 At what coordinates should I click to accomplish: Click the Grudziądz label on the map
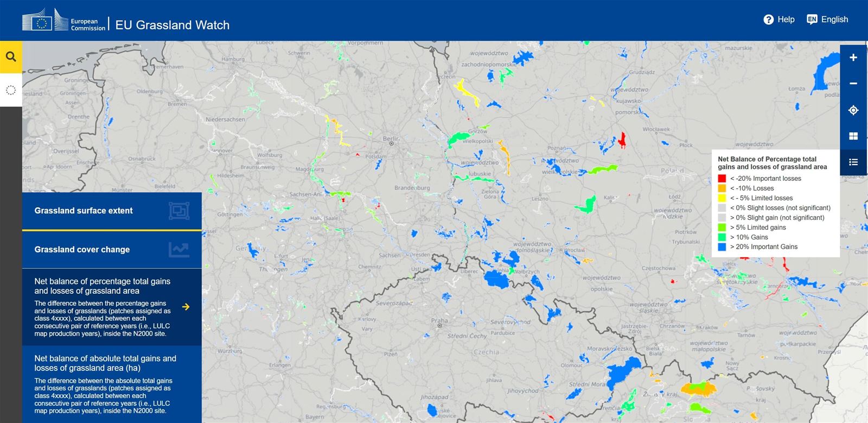(642, 72)
